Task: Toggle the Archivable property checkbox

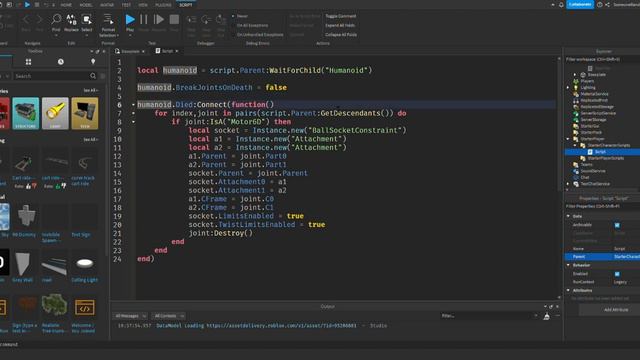Action: click(617, 225)
